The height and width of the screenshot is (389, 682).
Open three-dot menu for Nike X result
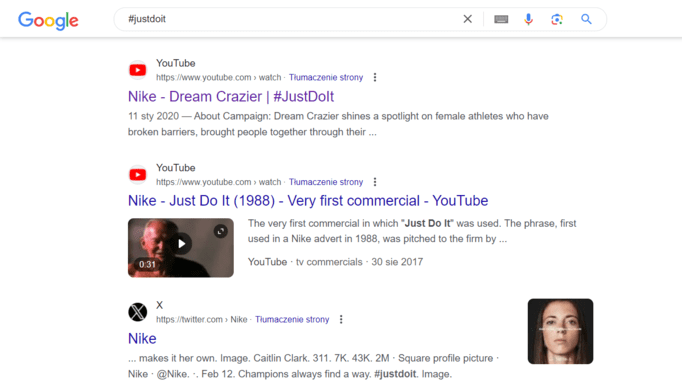(341, 319)
